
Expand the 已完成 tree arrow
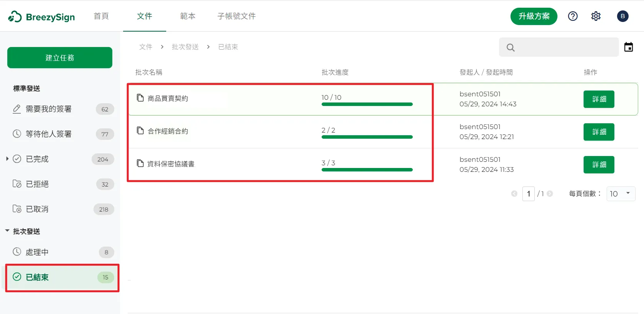(7, 159)
